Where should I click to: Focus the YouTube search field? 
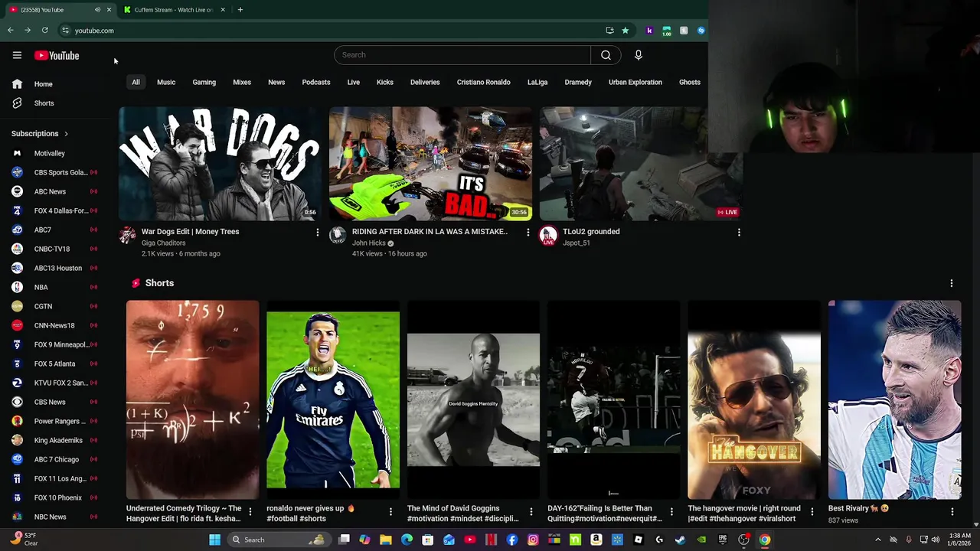(x=462, y=55)
